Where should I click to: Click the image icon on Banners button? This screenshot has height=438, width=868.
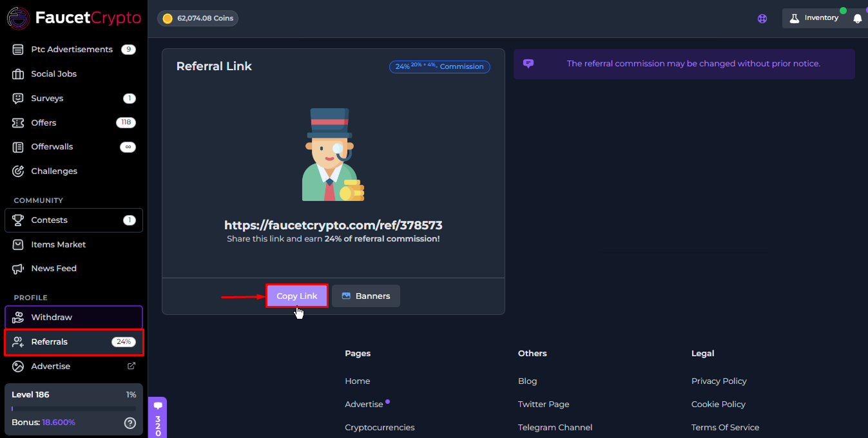tap(346, 296)
